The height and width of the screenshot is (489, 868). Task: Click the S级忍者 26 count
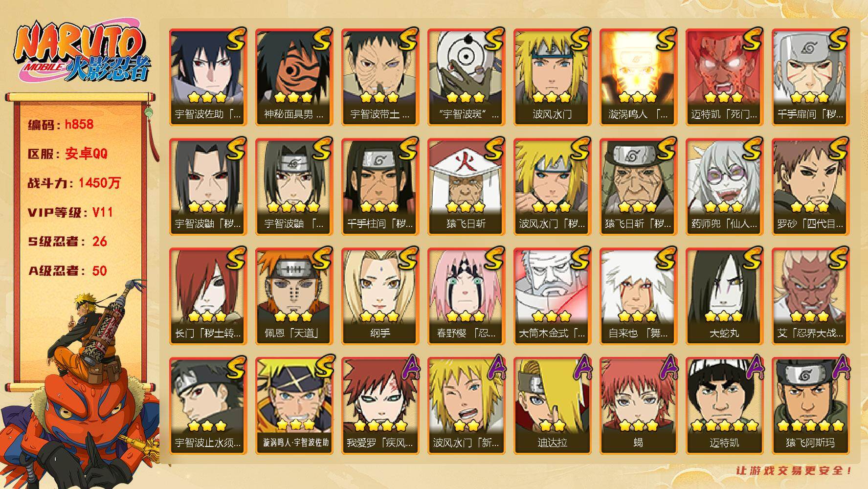pos(67,242)
